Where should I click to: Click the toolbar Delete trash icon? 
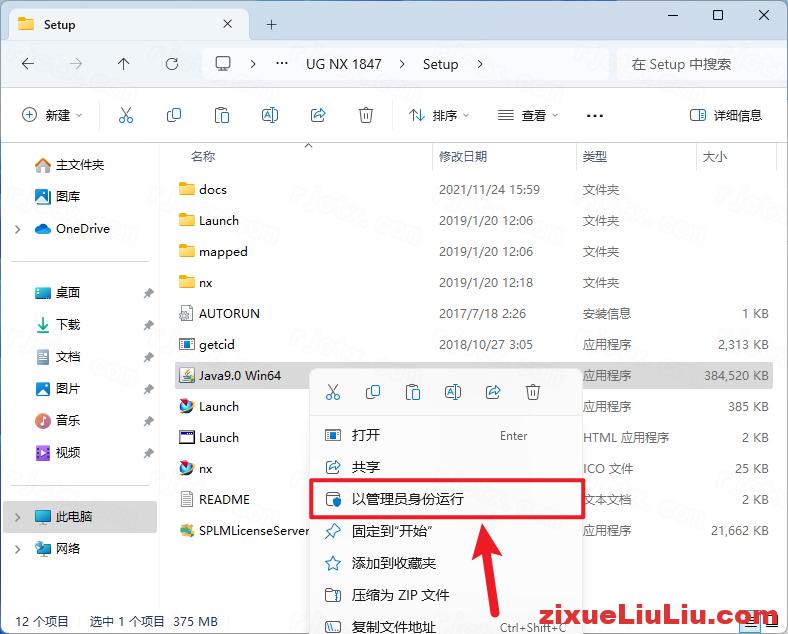pos(366,116)
